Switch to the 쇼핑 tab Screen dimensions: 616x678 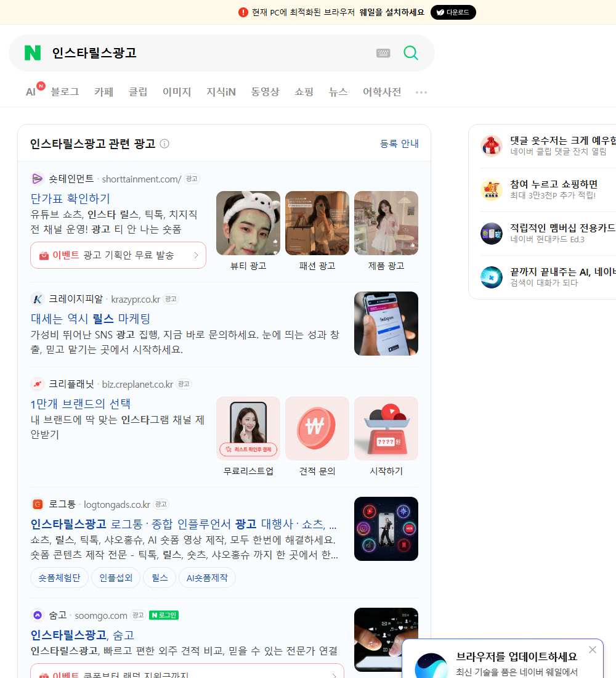(304, 92)
